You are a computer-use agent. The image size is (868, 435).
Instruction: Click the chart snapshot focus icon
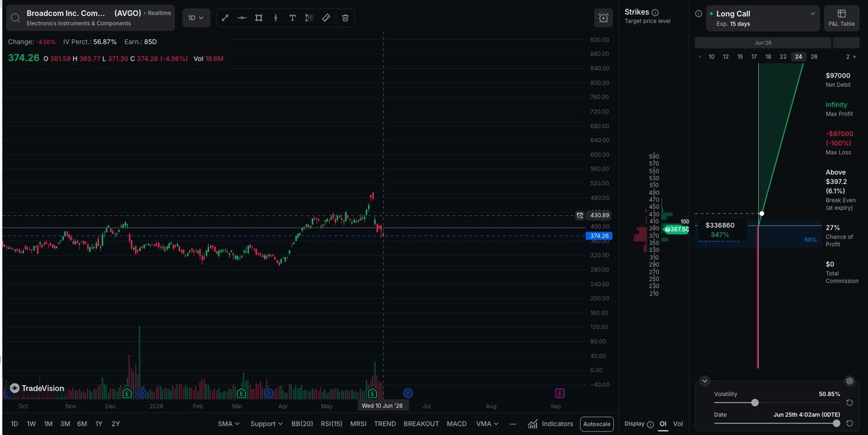pos(603,18)
